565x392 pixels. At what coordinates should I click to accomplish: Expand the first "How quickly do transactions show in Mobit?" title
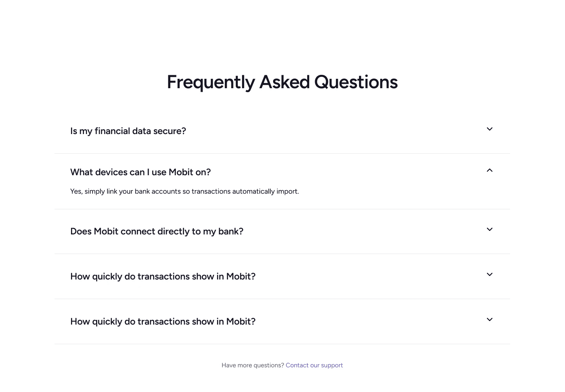point(163,276)
